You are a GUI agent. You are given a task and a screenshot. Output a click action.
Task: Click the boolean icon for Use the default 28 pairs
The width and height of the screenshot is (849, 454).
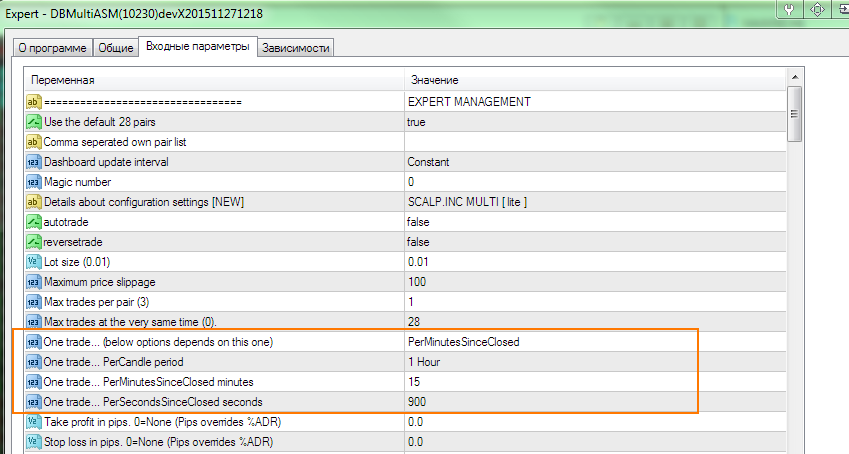34,122
